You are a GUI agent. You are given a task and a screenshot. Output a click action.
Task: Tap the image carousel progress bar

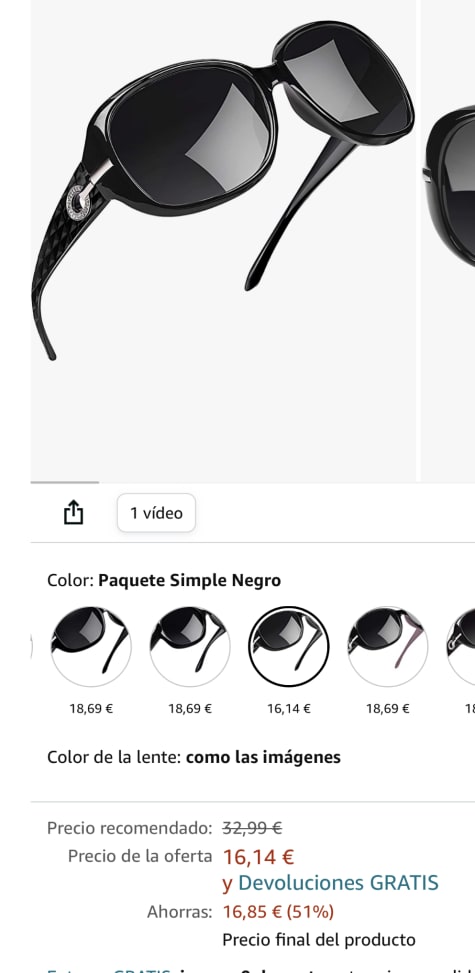point(65,482)
